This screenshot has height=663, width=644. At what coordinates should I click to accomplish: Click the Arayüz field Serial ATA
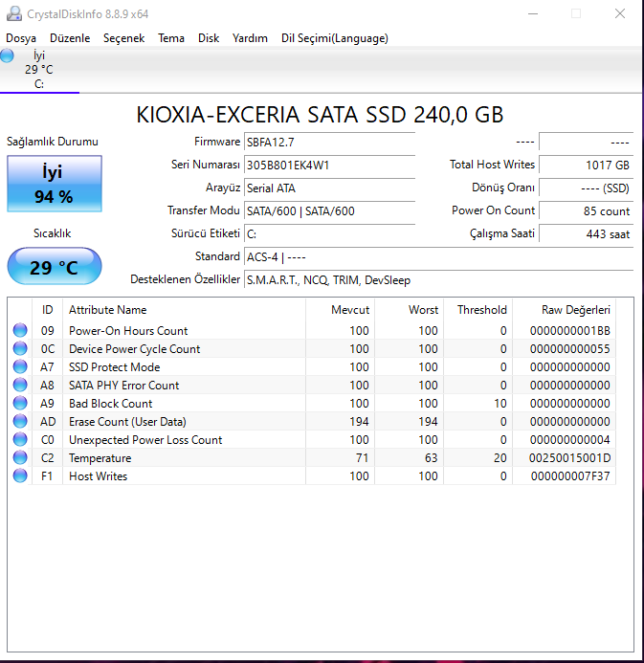click(x=329, y=188)
